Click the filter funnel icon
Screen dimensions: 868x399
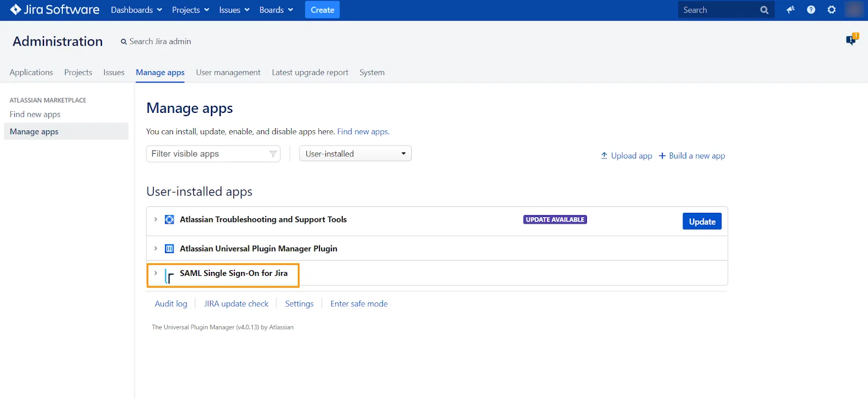click(273, 154)
